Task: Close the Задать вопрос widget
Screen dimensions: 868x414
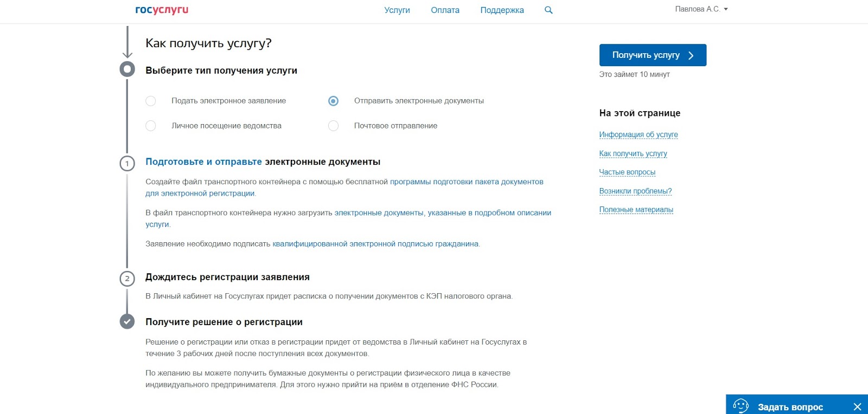Action: (x=857, y=407)
